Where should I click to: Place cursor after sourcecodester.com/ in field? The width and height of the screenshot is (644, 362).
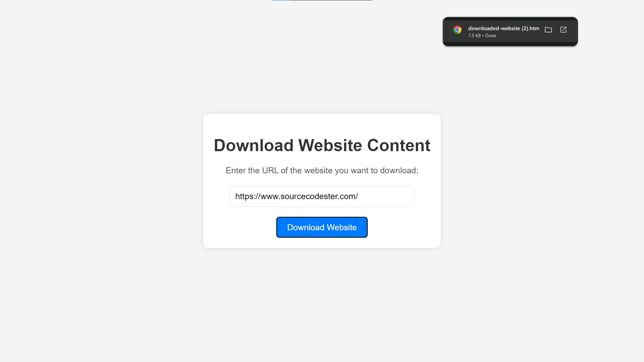359,196
